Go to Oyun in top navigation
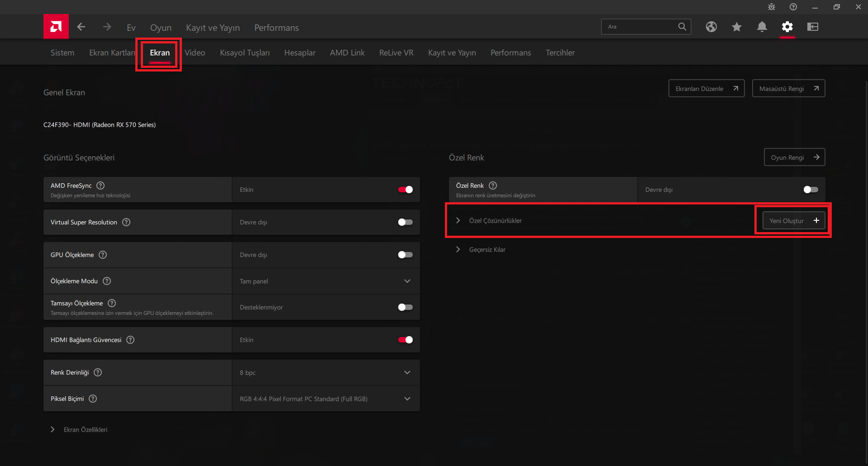The width and height of the screenshot is (868, 466). coord(161,28)
